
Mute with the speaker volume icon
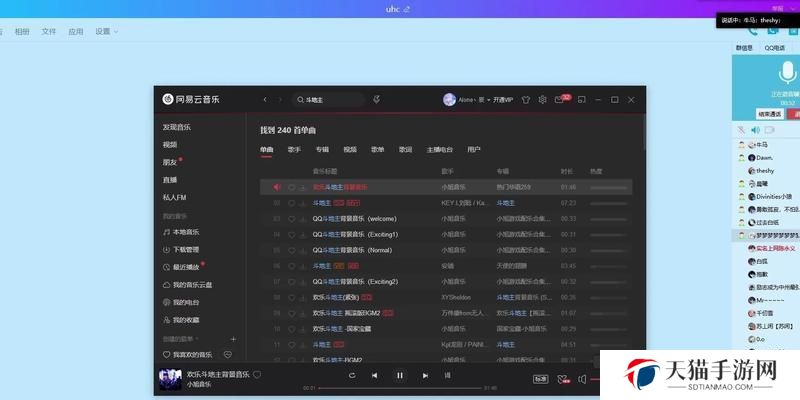[x=582, y=379]
